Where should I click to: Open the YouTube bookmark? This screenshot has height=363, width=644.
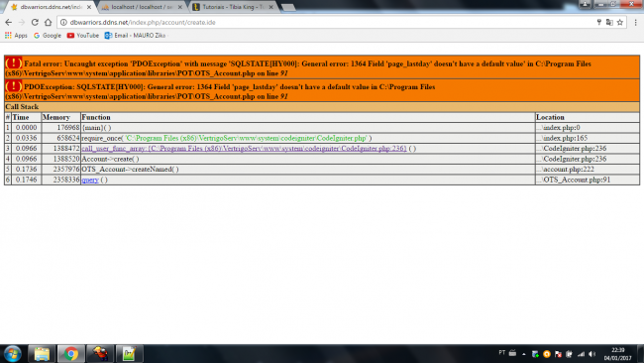pyautogui.click(x=83, y=36)
